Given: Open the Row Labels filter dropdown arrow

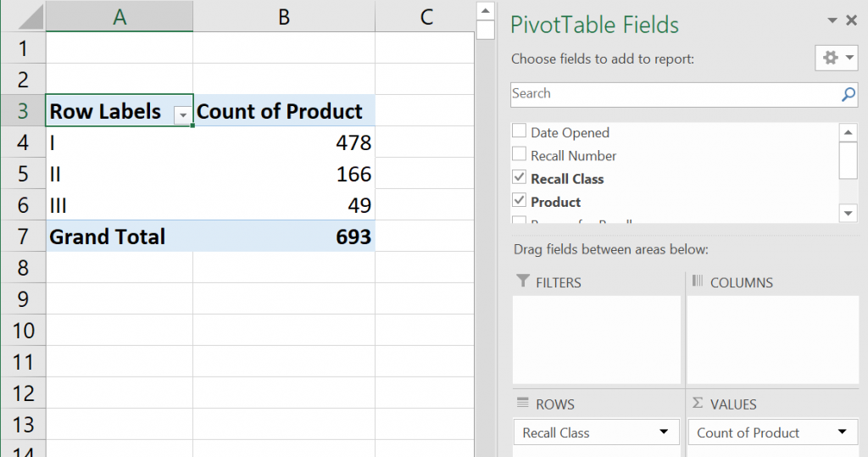Looking at the screenshot, I should click(x=183, y=115).
